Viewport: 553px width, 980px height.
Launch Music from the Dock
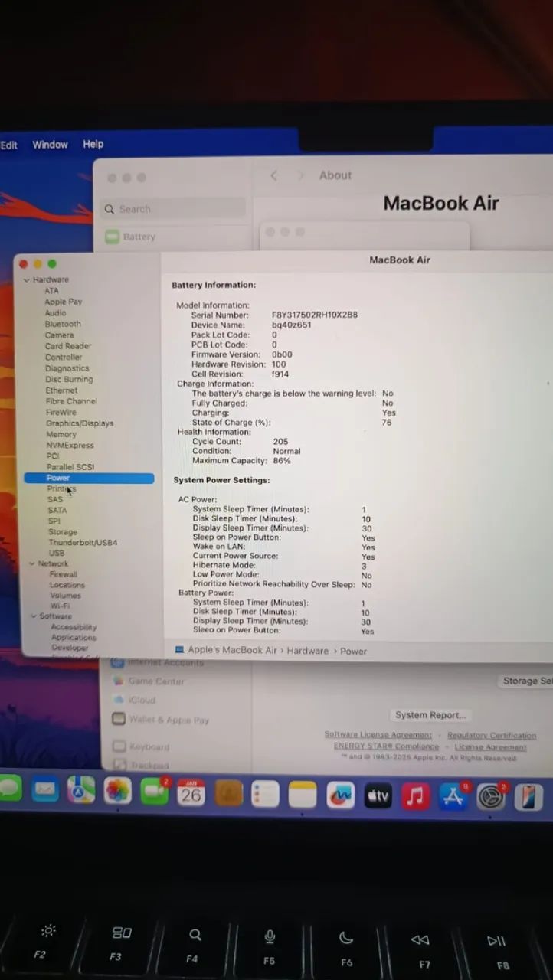pyautogui.click(x=416, y=797)
